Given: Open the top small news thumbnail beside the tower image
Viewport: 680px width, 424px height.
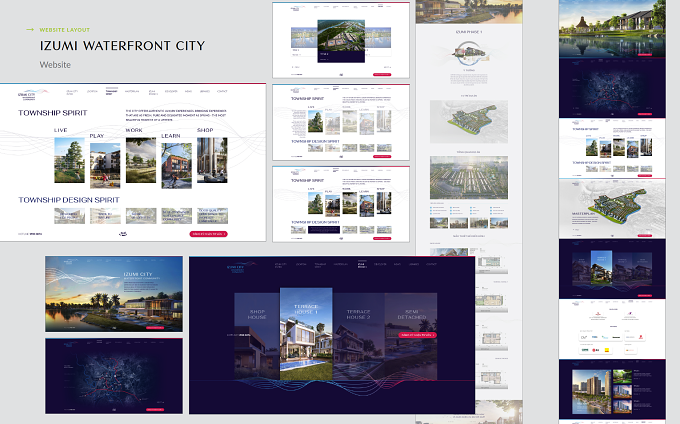Looking at the screenshot, I should [622, 376].
